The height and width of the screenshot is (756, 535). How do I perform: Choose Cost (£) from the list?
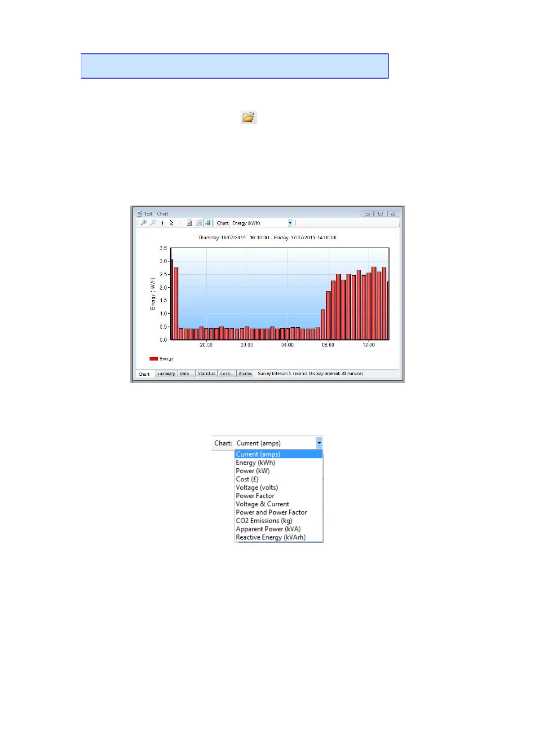tap(279, 479)
